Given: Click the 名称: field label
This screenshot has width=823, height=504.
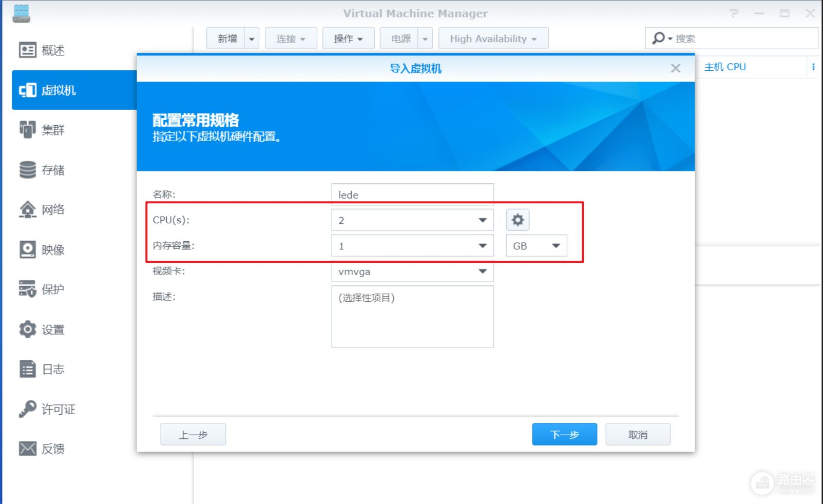Looking at the screenshot, I should coord(164,194).
